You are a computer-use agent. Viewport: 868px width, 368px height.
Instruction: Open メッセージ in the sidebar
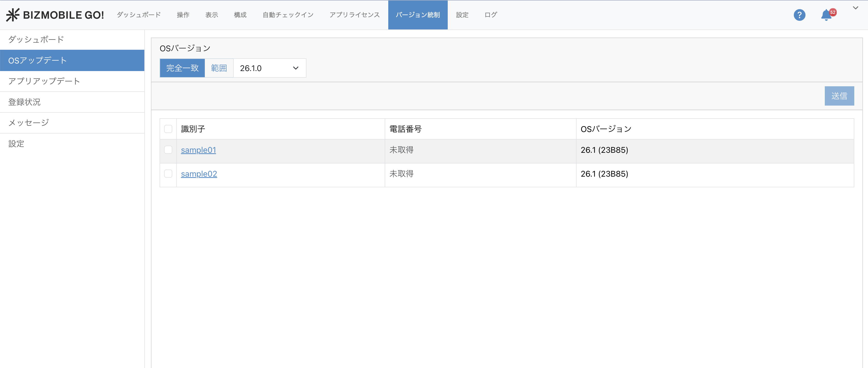click(29, 123)
